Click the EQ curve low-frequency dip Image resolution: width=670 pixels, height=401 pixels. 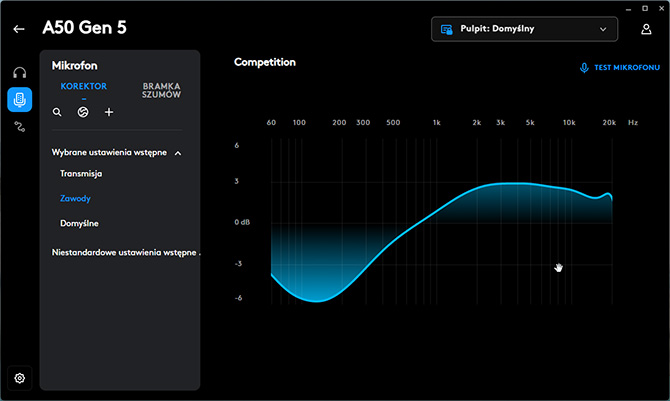click(x=317, y=301)
